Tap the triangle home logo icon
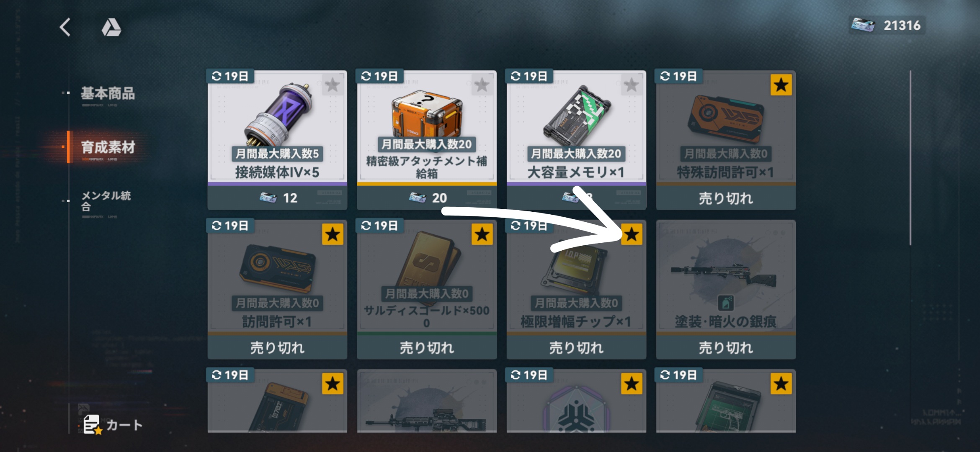Screen dimensions: 980x452 click(111, 27)
